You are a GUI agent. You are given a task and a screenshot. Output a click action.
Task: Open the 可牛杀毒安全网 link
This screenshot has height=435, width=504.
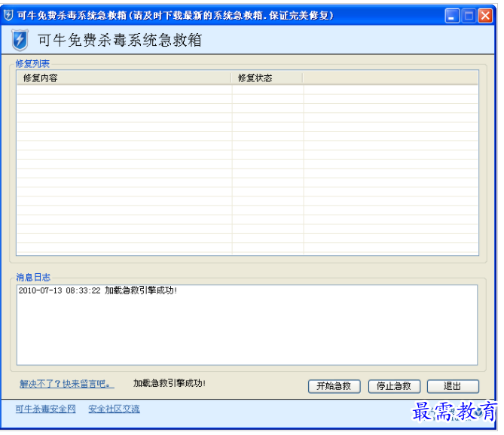click(46, 409)
